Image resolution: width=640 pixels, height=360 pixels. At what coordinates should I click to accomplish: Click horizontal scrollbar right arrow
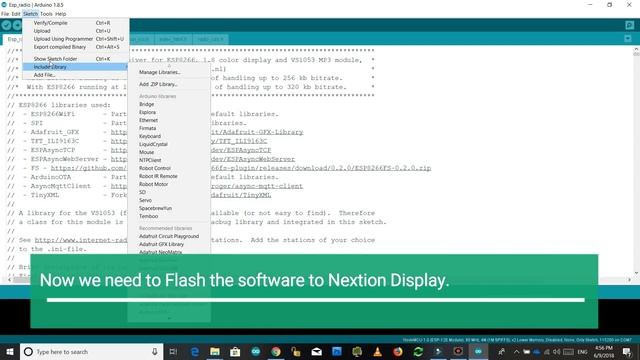tap(629, 280)
